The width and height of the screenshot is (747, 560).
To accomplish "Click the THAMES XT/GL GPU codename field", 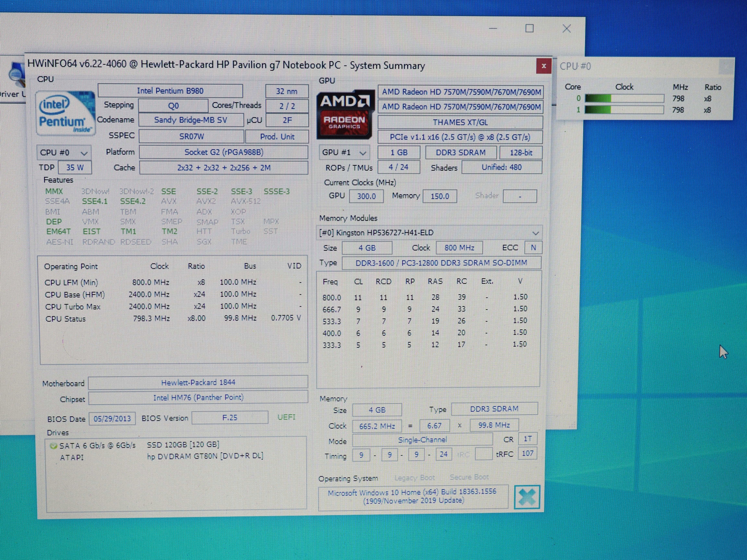I will (460, 122).
